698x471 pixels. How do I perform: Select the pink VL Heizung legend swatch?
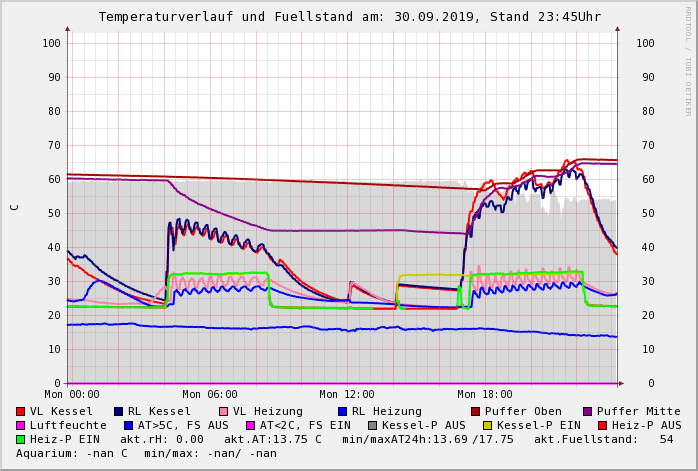point(223,412)
